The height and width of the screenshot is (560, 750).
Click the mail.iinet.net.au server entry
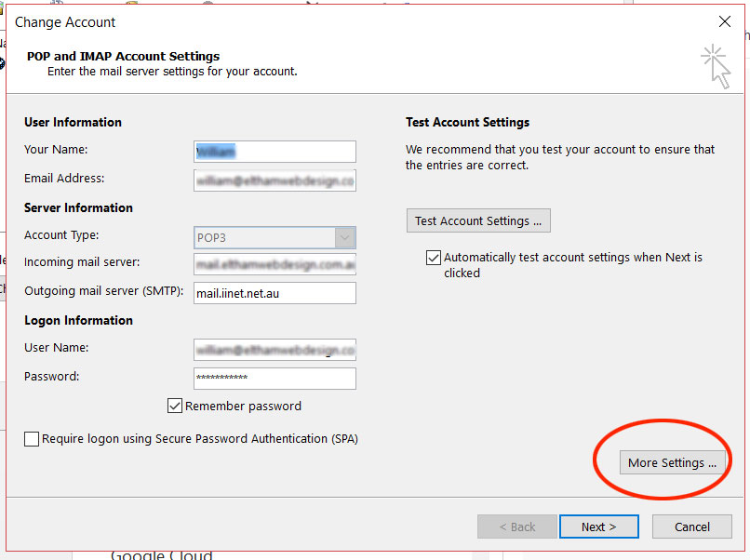237,292
